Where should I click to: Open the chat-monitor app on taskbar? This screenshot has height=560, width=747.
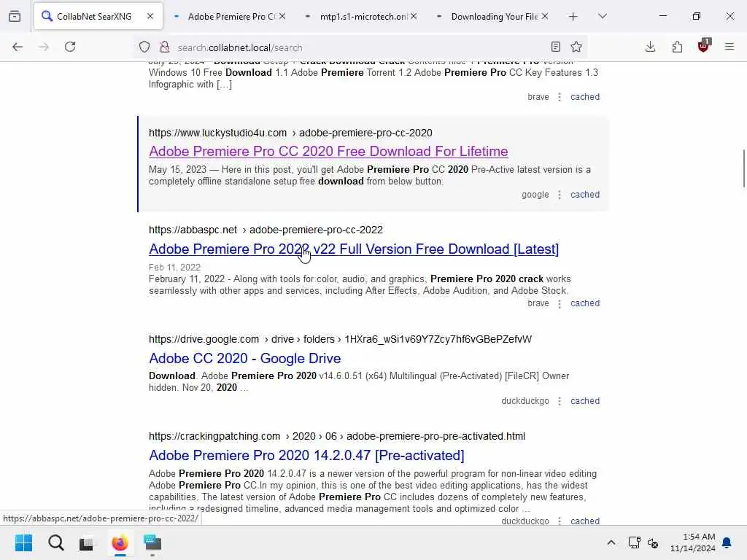click(152, 542)
